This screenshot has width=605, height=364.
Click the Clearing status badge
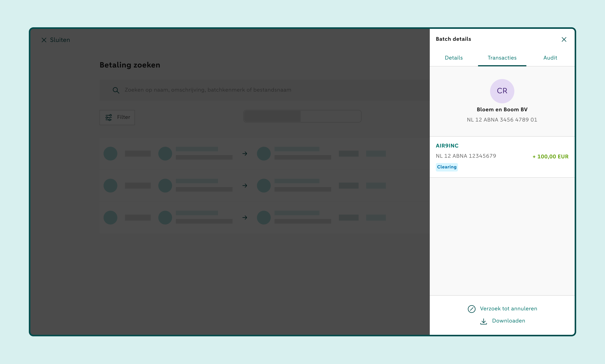pos(446,167)
